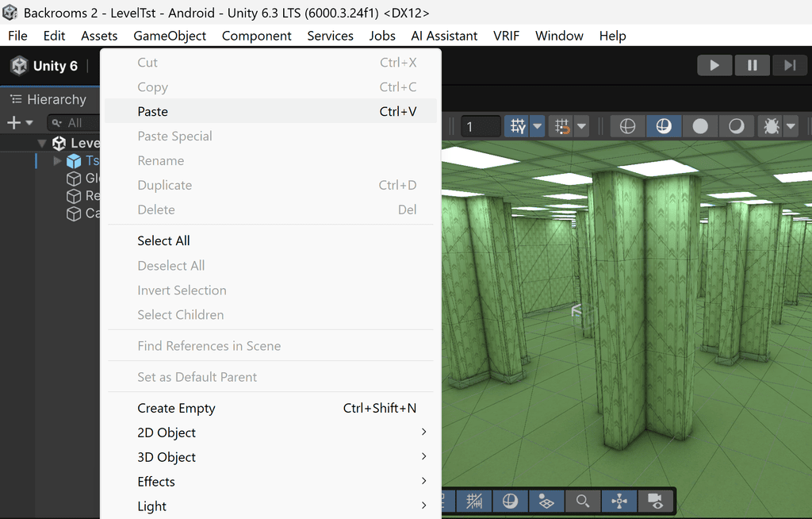The width and height of the screenshot is (812, 519).
Task: Edit the snap value field showing 1
Action: 481,126
